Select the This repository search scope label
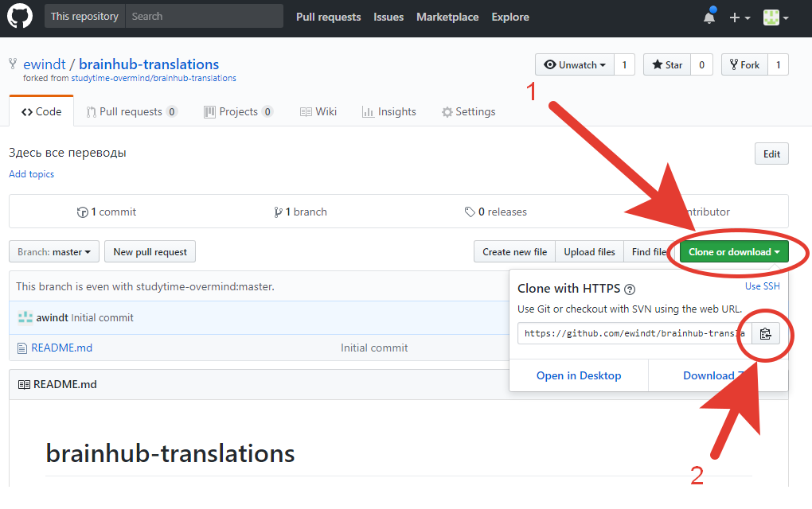The height and width of the screenshot is (509, 812). click(x=84, y=16)
